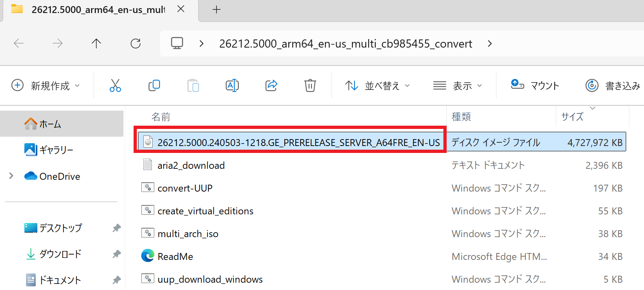Click the 4,727,972 KB size cell

(x=595, y=142)
